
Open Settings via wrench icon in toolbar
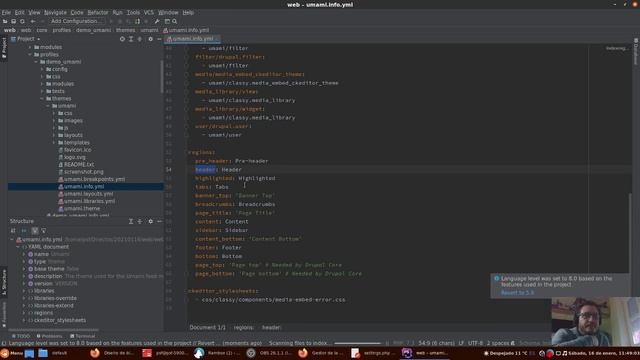(x=157, y=21)
